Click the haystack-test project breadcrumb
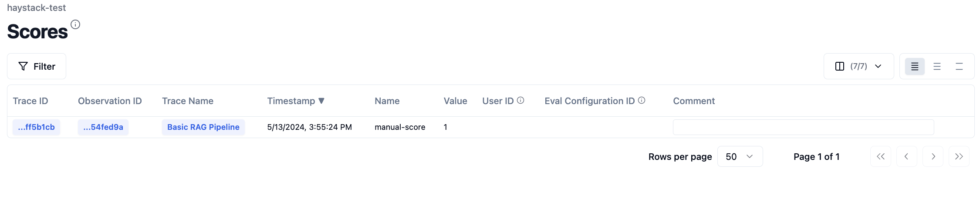Viewport: 980px width, 203px height. 37,8
